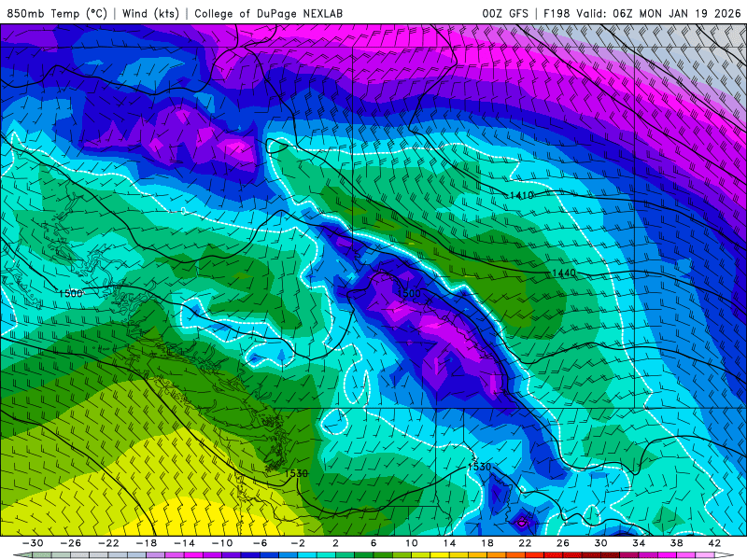Click the 14 legend value
This screenshot has height=560, width=747.
(450, 543)
